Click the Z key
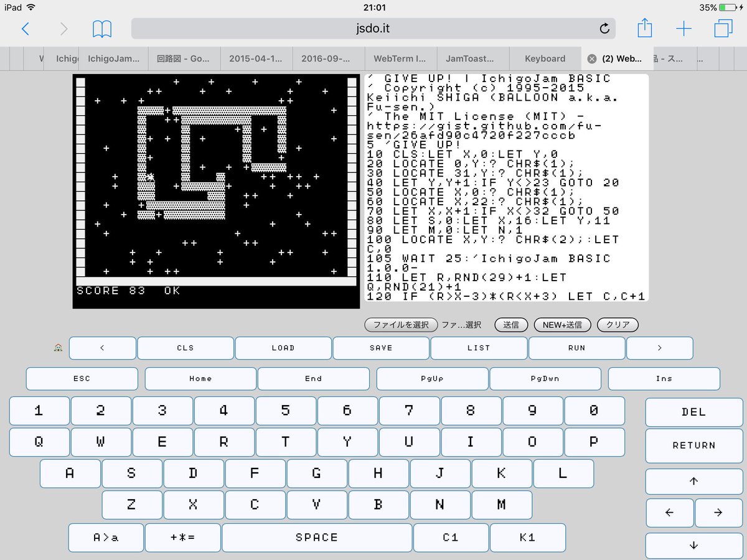 (131, 505)
